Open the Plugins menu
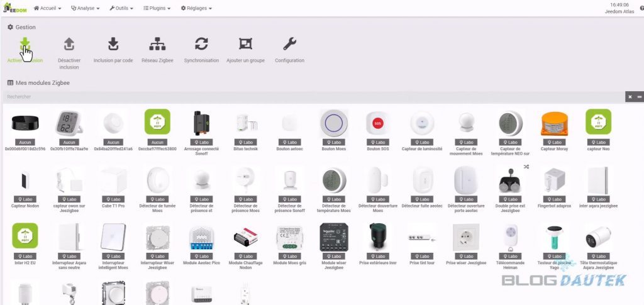Viewport: 644px width, 305px height. [158, 8]
